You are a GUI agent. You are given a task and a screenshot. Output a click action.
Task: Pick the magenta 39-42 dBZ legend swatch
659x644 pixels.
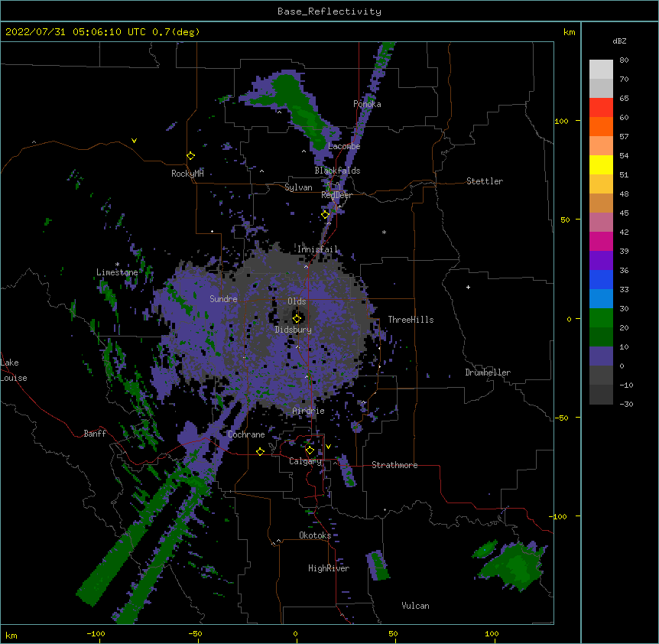[x=601, y=242]
